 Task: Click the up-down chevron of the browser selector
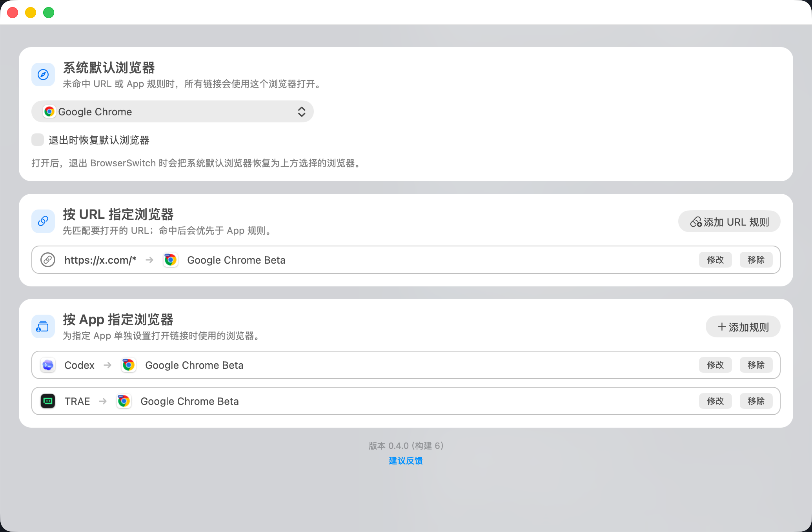pos(301,111)
